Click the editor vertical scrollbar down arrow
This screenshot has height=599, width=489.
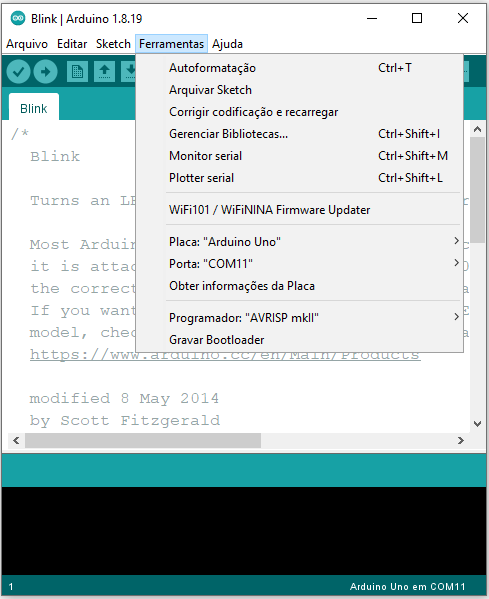pos(477,424)
